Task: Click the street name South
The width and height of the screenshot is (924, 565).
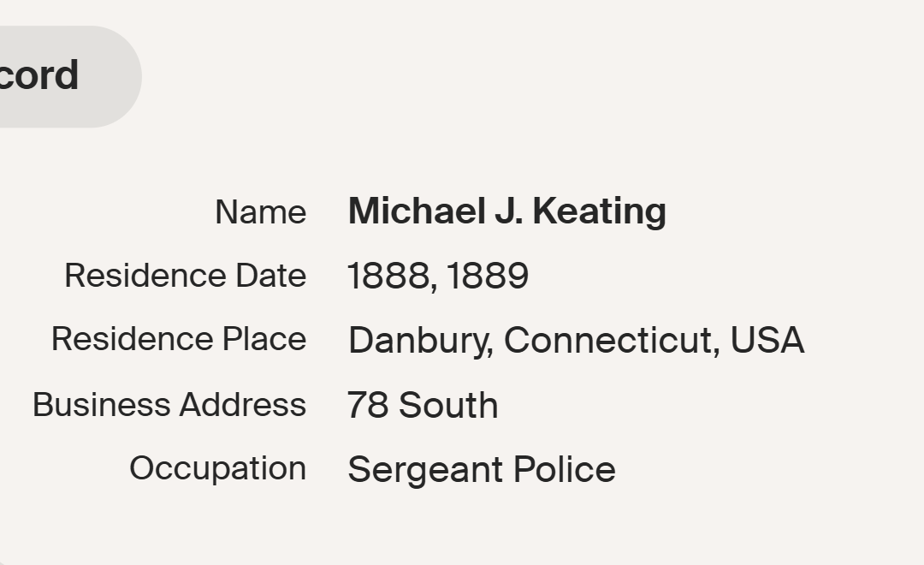Action: tap(448, 406)
